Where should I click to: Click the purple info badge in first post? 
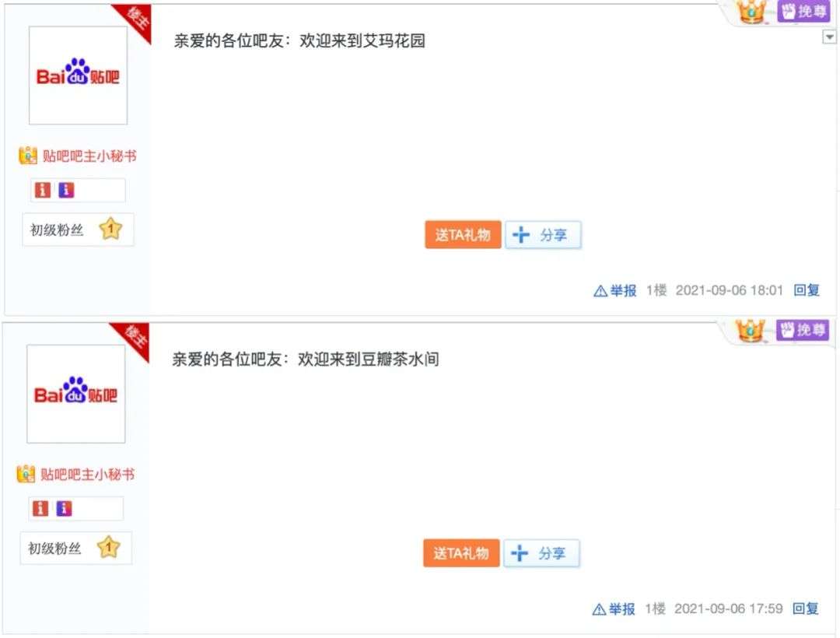click(66, 190)
